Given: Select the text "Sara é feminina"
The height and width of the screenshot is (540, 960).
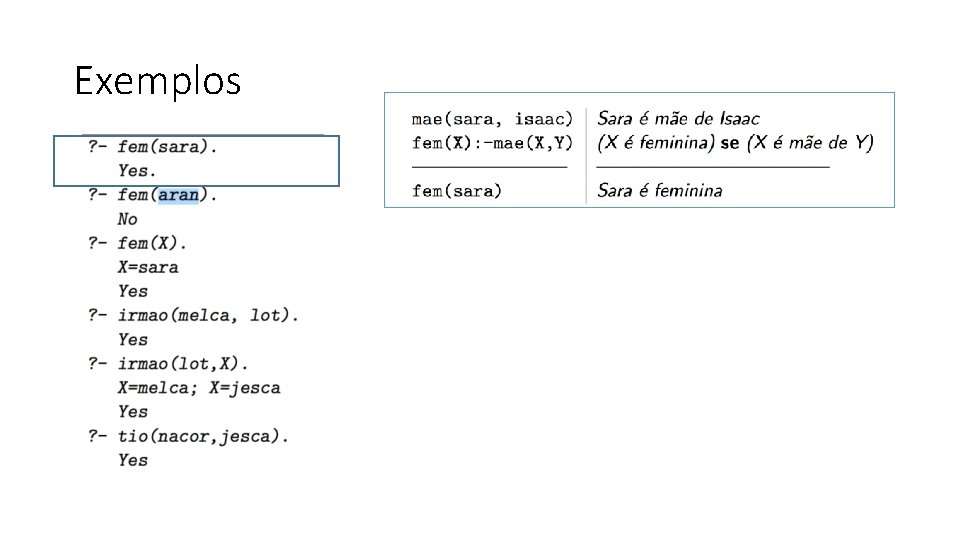Looking at the screenshot, I should (660, 190).
